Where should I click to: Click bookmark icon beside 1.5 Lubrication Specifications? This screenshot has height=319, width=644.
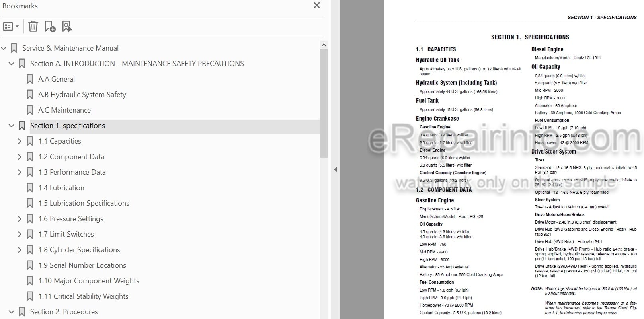[x=30, y=203]
